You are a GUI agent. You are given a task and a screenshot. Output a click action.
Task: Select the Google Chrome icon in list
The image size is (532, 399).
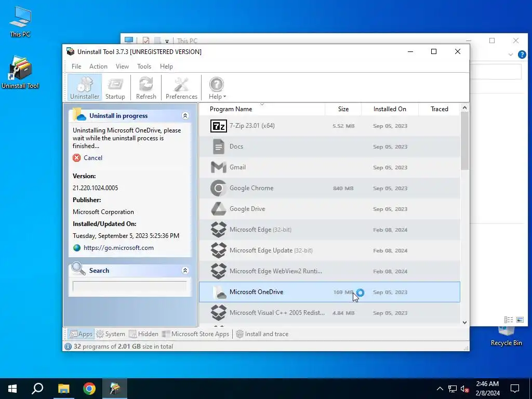[x=219, y=188]
